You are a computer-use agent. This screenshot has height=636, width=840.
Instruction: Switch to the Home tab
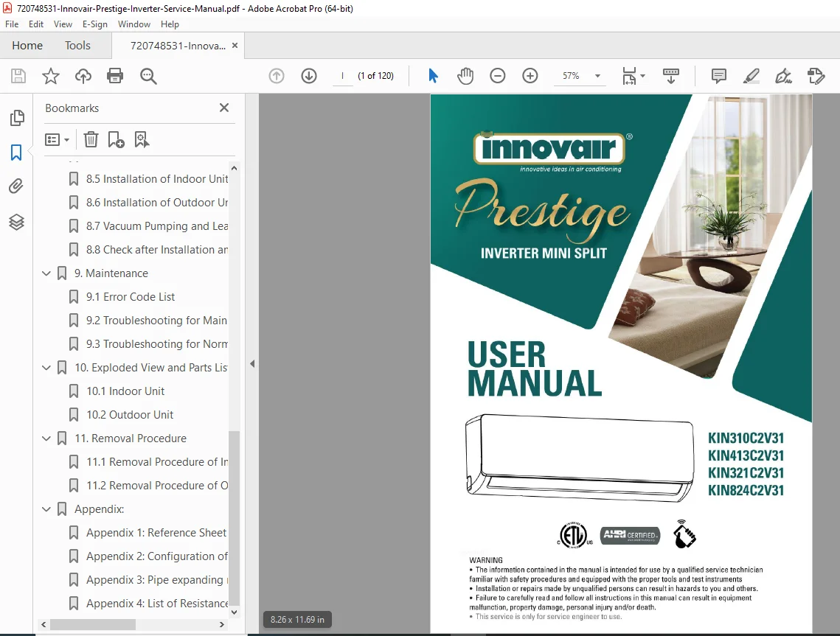(27, 46)
